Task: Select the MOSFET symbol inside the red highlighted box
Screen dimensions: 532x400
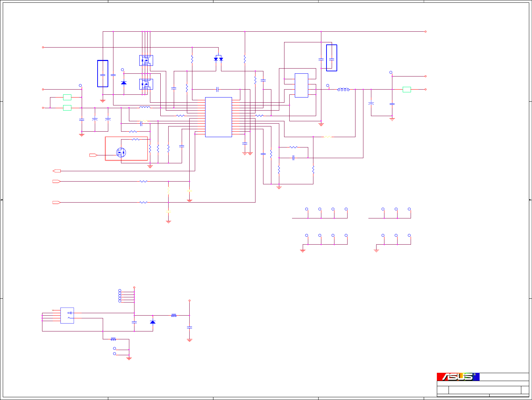Action: [x=121, y=152]
